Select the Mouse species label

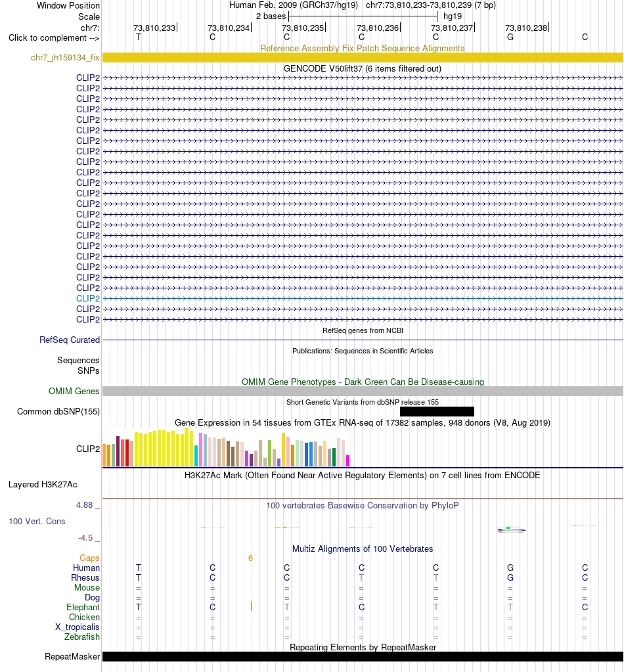[87, 587]
